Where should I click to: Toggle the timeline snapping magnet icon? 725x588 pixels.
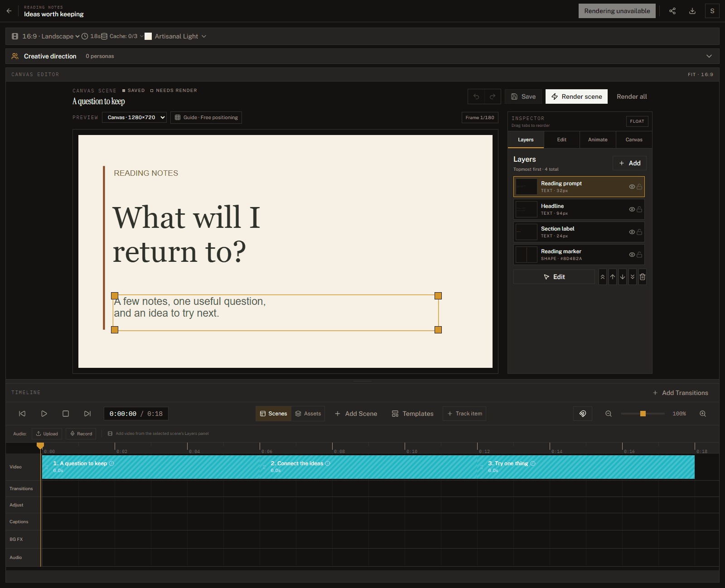point(583,414)
